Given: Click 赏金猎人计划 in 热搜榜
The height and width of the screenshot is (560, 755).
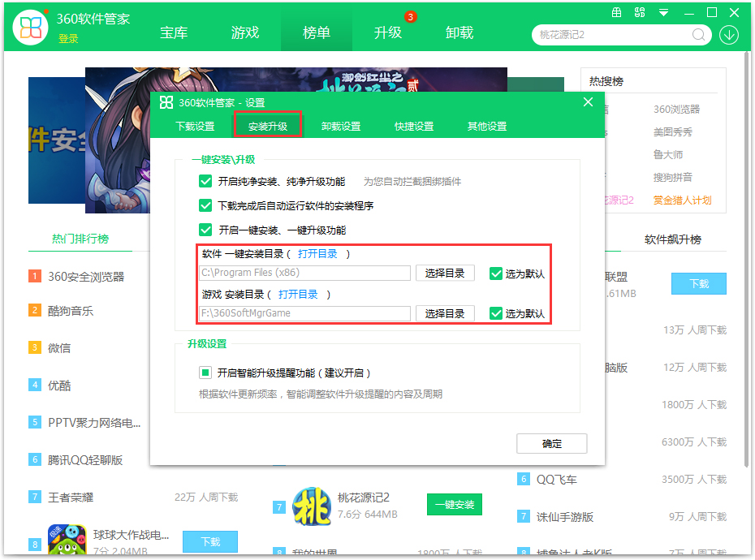Looking at the screenshot, I should (682, 200).
